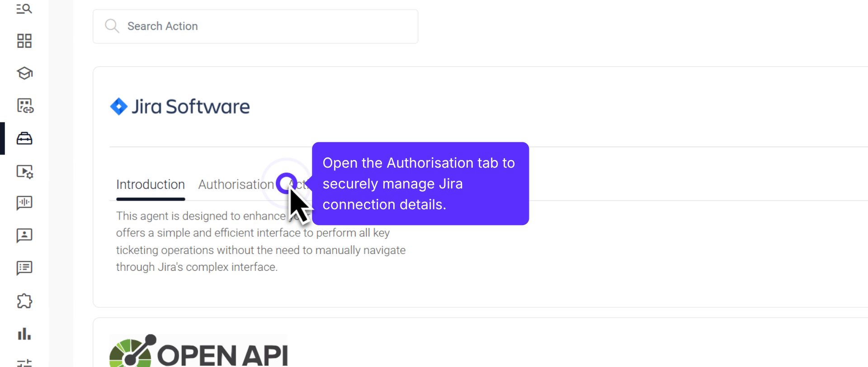868x367 pixels.
Task: Open the graduation cap training icon
Action: tap(24, 73)
